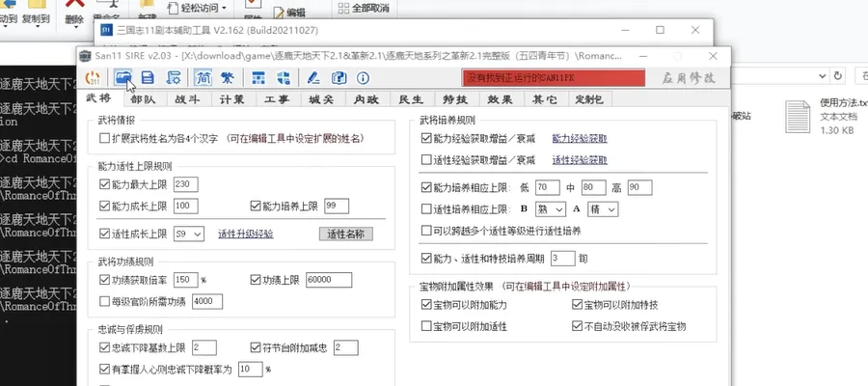Viewport: 868px width, 386px height.
Task: Click the info circle toolbar icon
Action: tap(363, 77)
